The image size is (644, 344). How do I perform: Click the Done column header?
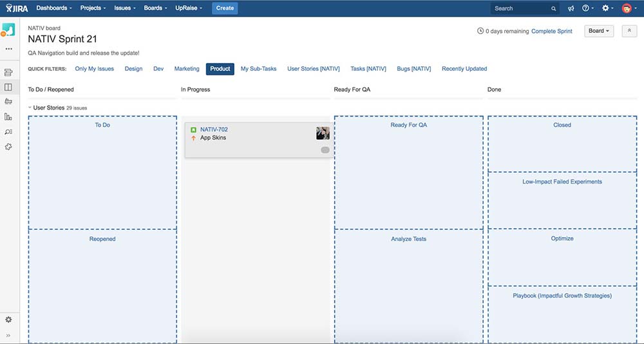(494, 89)
